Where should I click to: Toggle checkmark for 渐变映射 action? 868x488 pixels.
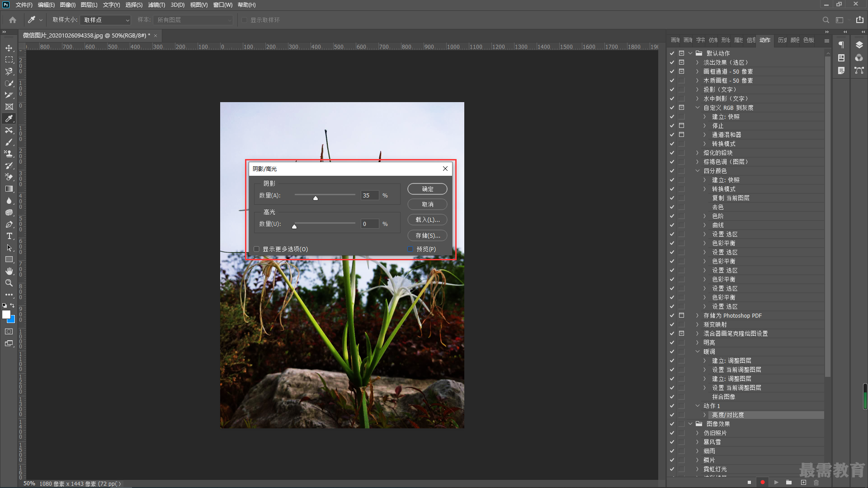672,324
